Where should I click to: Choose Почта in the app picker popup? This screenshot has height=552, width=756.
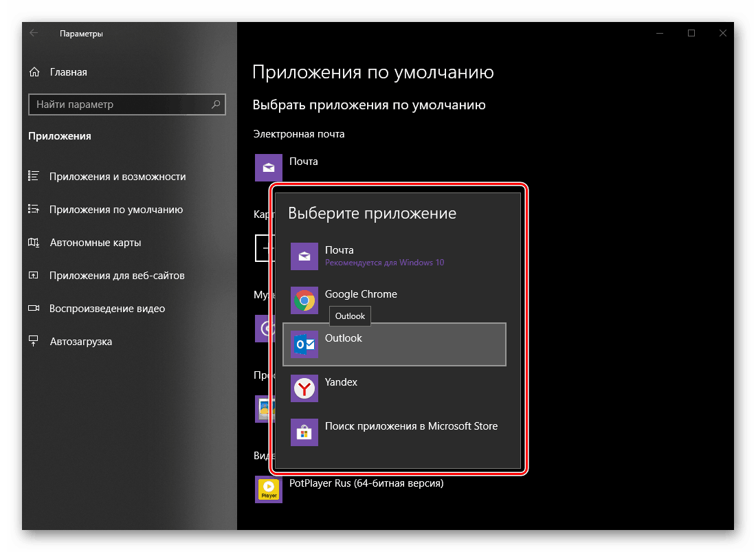(394, 256)
